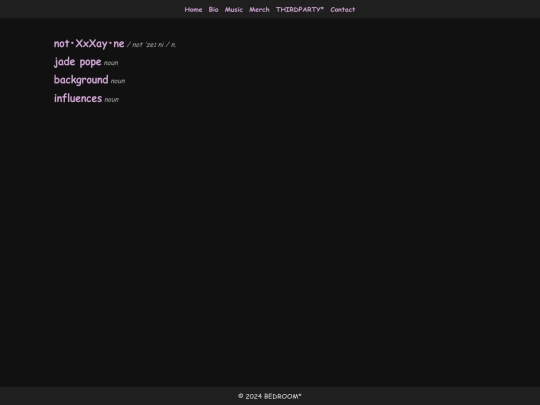Go to the Contact page
The image size is (540, 405).
tap(342, 10)
